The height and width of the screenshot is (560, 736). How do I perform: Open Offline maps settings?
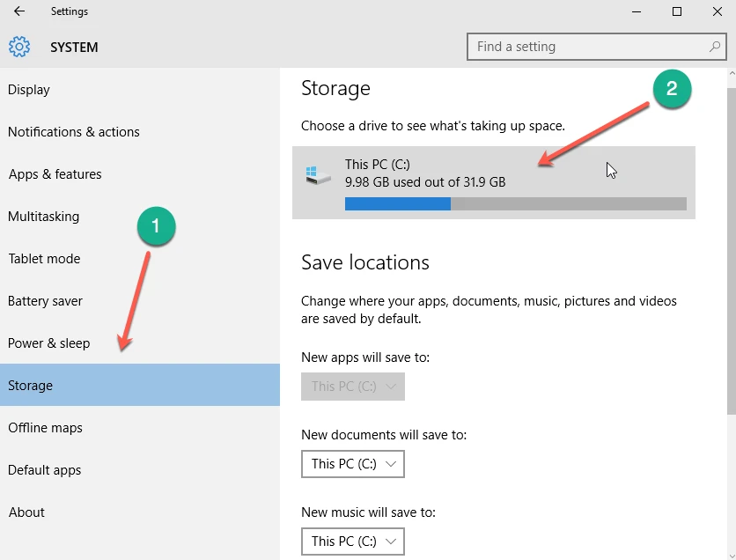point(45,428)
